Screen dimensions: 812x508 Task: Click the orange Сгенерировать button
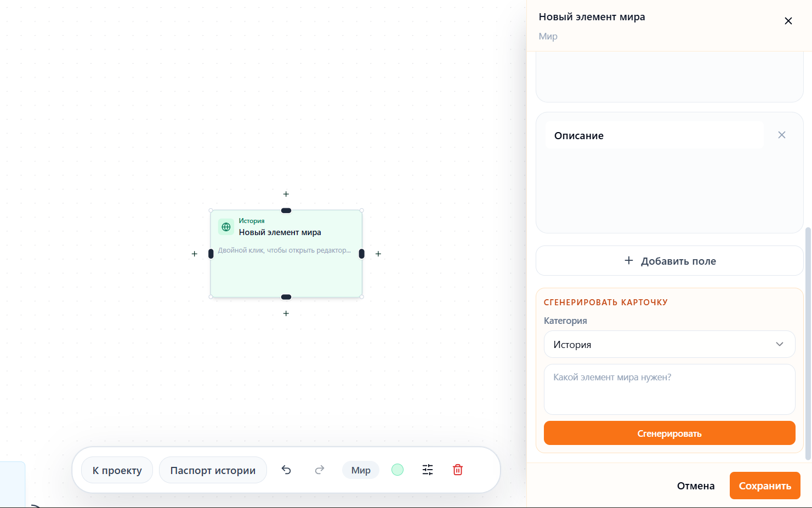click(x=669, y=433)
